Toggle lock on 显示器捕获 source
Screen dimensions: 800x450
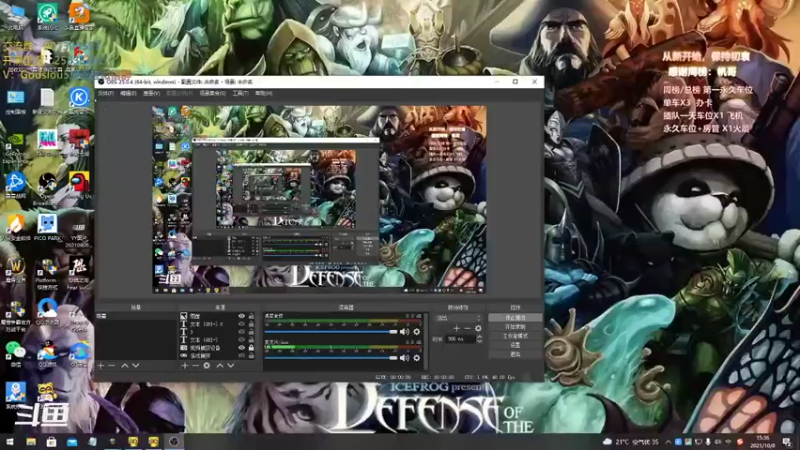click(251, 356)
